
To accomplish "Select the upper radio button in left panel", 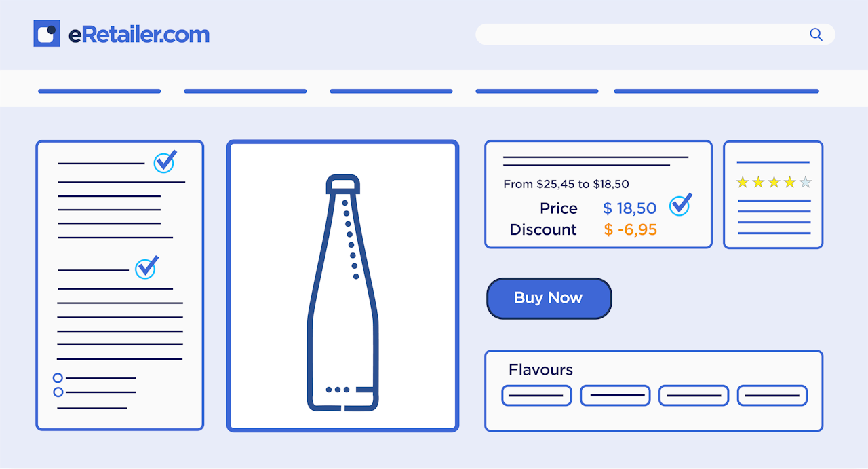I will 58,378.
